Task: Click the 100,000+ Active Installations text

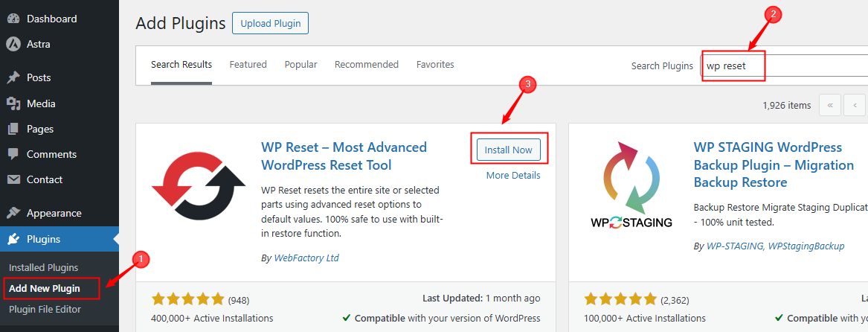Action: 645,318
